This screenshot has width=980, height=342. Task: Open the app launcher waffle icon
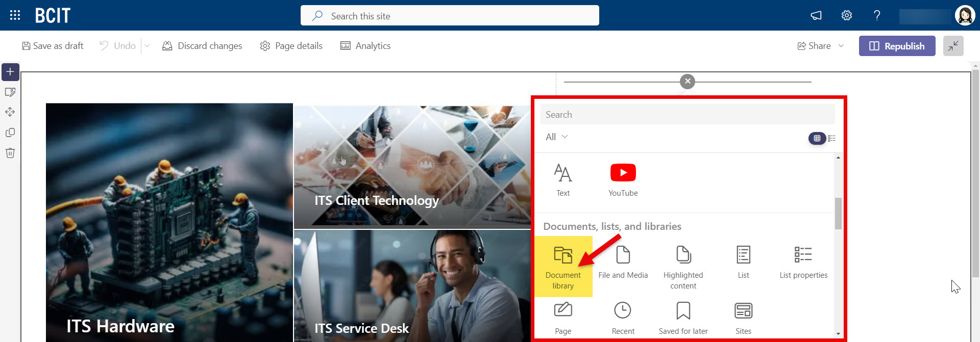tap(15, 15)
